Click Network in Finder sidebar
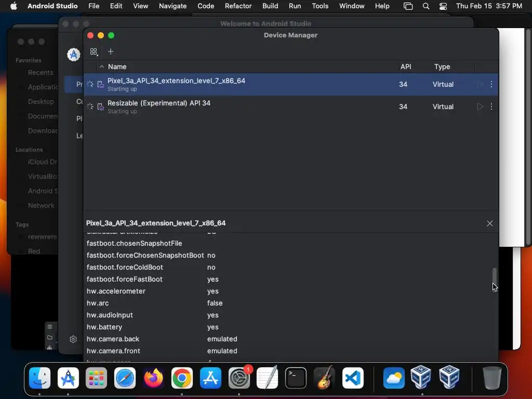The width and height of the screenshot is (532, 399). 41,205
